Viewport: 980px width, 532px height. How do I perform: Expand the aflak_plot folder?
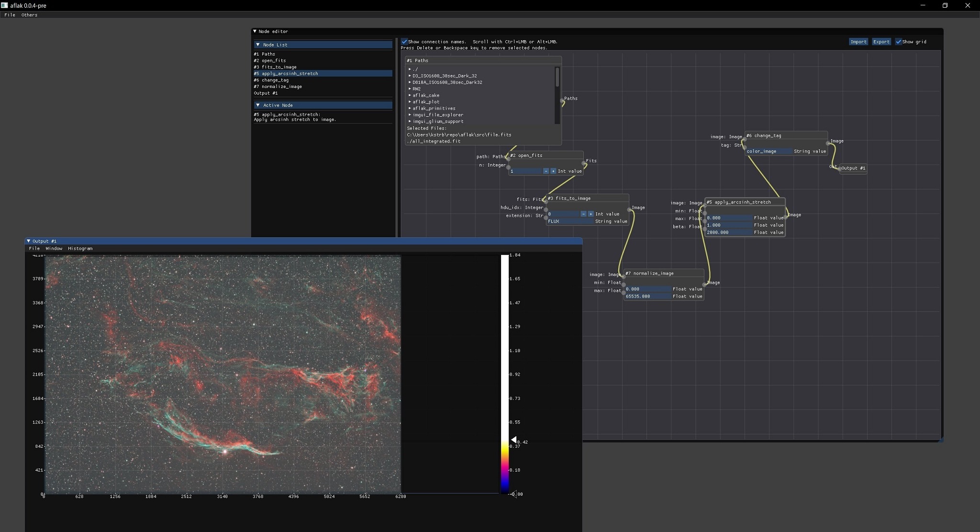coord(410,102)
